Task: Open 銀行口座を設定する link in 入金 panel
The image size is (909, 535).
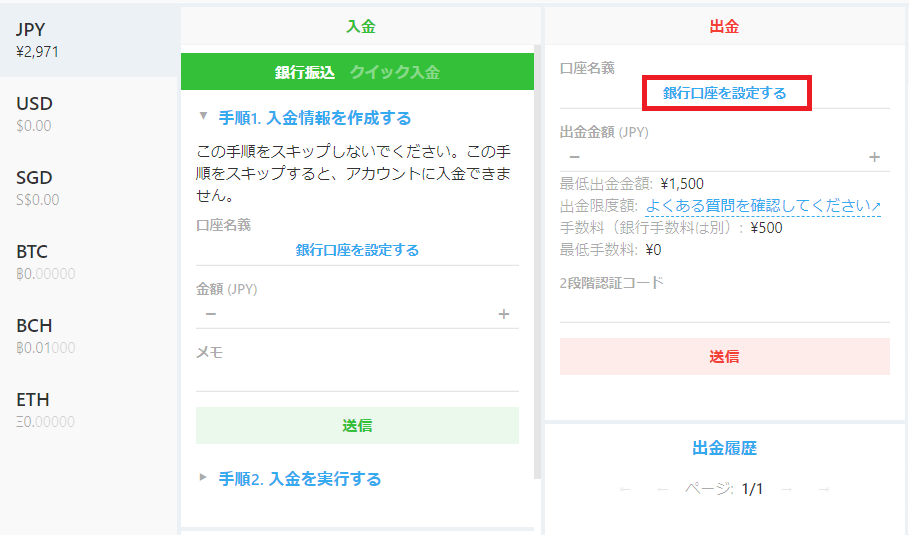Action: [x=357, y=250]
